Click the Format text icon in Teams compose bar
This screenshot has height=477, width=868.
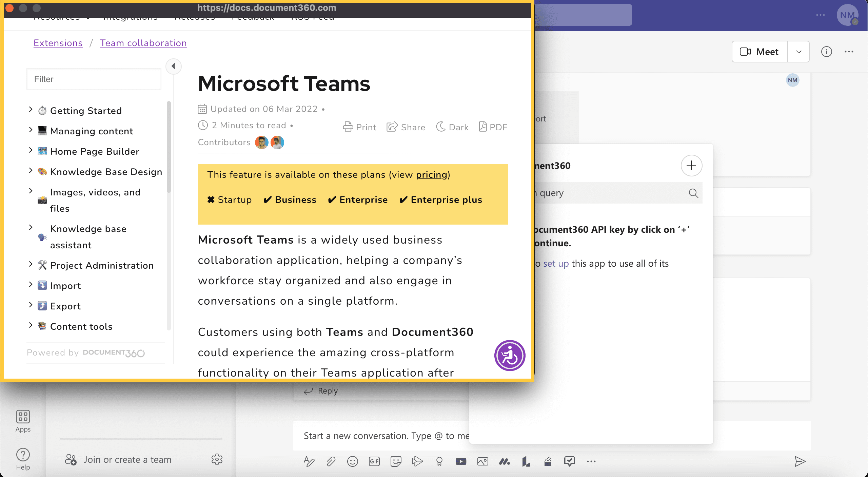(309, 461)
